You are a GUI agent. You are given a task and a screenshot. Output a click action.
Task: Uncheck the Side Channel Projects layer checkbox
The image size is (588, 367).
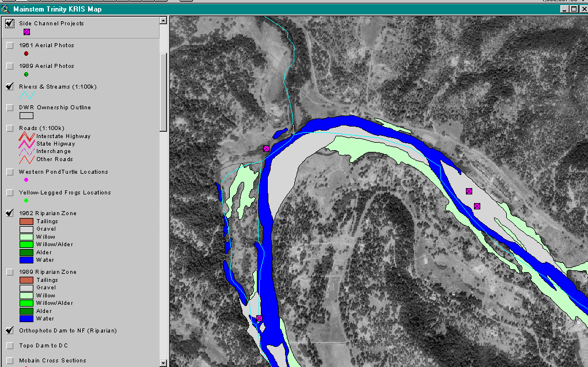[10, 24]
